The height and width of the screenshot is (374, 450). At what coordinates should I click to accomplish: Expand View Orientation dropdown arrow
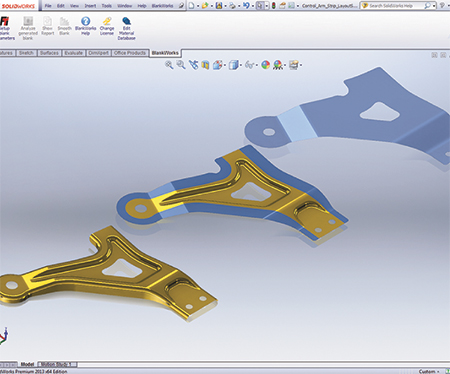click(225, 65)
